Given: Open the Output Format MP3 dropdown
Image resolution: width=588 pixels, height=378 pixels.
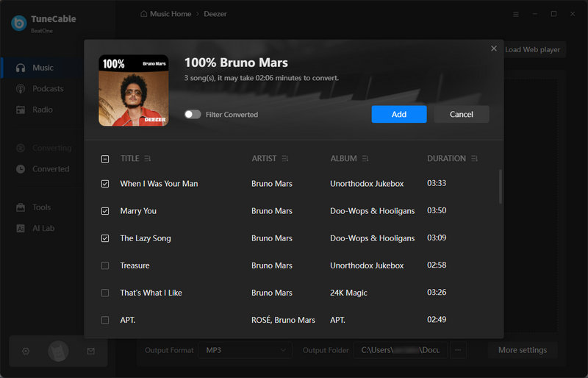Looking at the screenshot, I should [245, 350].
